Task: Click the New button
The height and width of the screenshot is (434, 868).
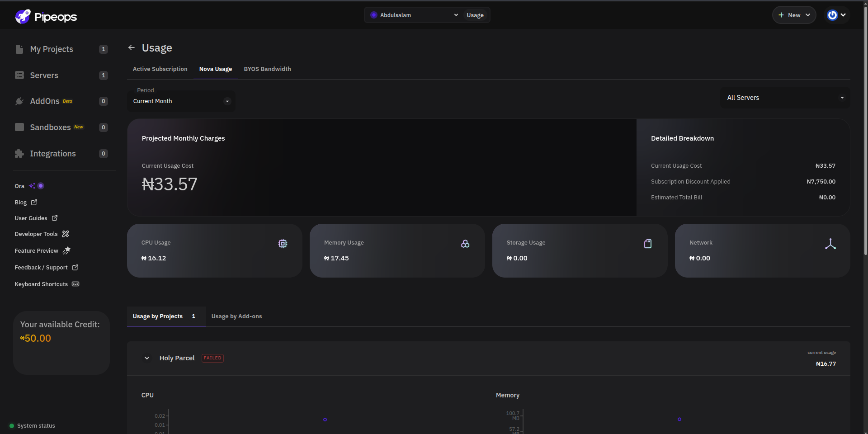Action: pos(794,15)
